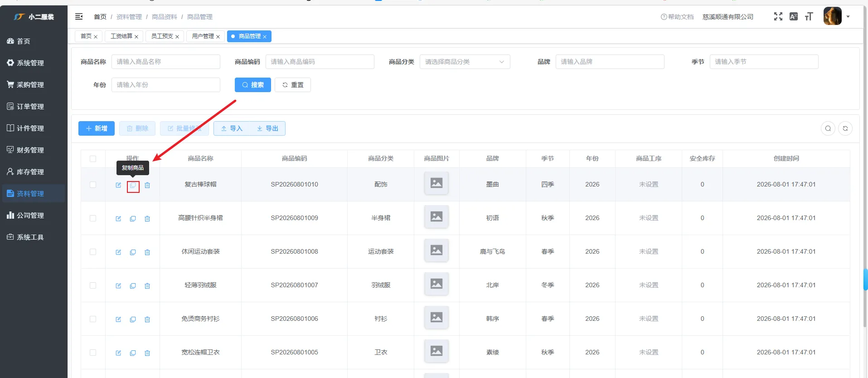Close the 商品管理 tab
The image size is (868, 378).
tap(265, 37)
